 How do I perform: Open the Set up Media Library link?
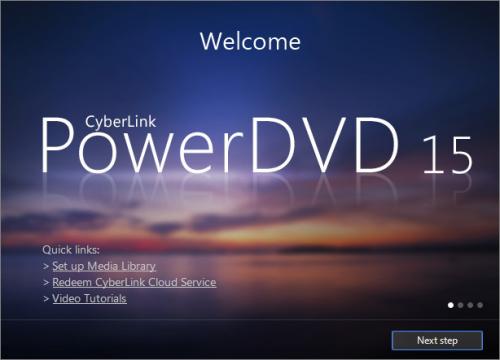[104, 266]
